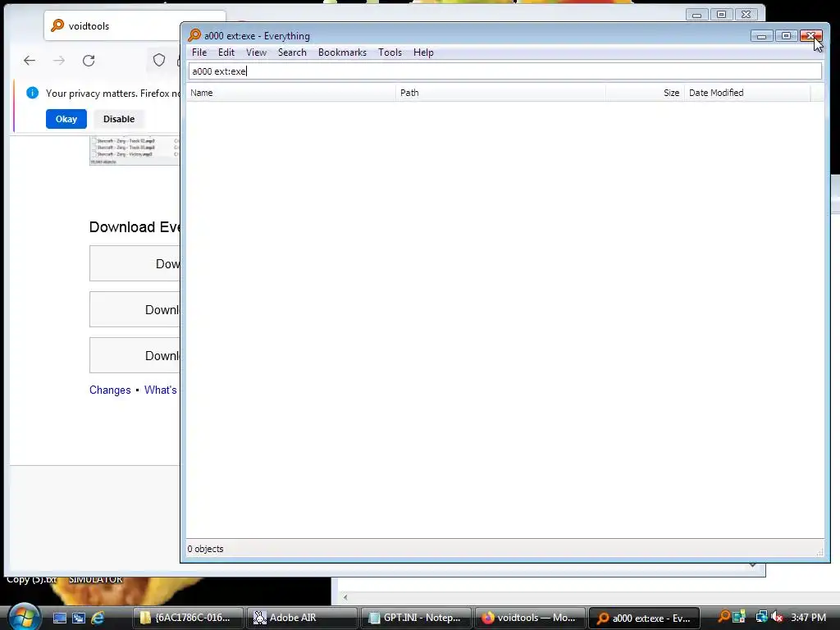Sort results by Size column header
Viewport: 840px width, 630px height.
click(x=645, y=93)
